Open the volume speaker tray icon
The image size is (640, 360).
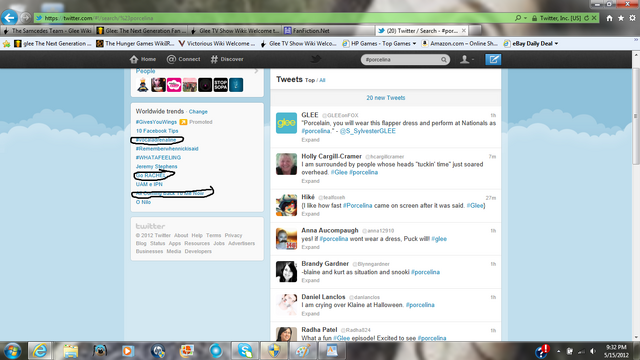click(593, 351)
